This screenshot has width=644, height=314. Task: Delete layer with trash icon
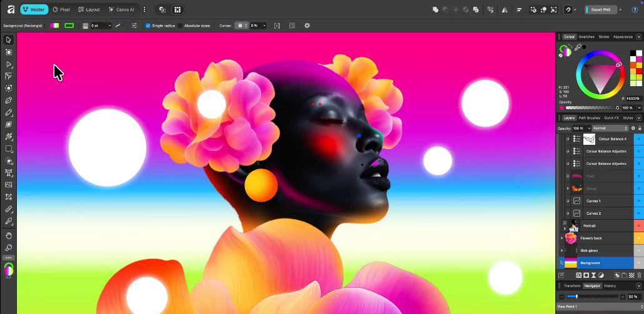click(x=639, y=275)
